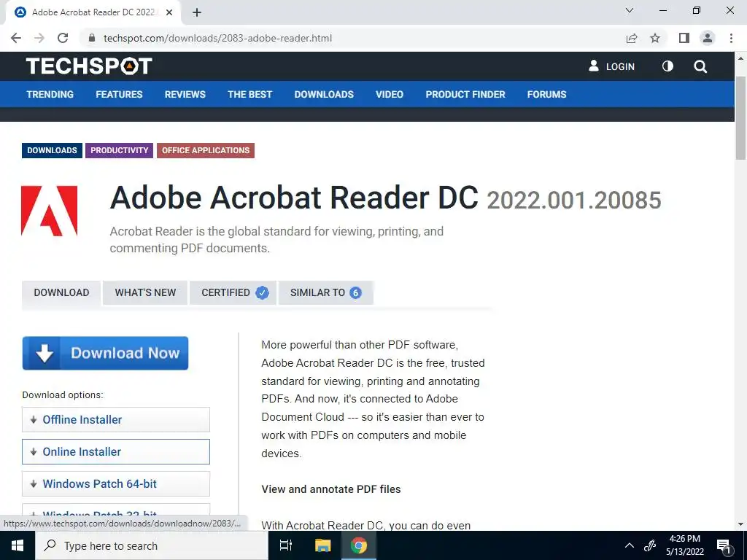Click the padlock site info icon
Image resolution: width=747 pixels, height=560 pixels.
92,38
